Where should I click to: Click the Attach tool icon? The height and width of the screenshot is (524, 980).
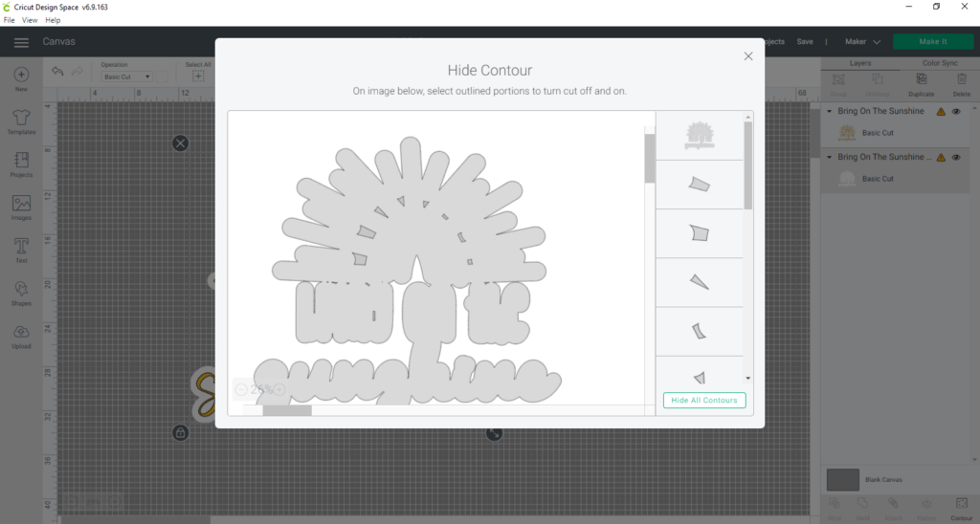(893, 503)
